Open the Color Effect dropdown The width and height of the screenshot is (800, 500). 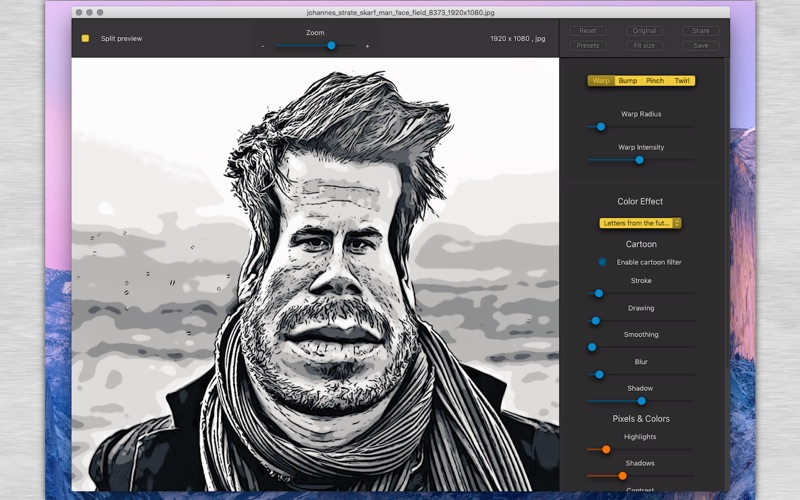pos(640,223)
